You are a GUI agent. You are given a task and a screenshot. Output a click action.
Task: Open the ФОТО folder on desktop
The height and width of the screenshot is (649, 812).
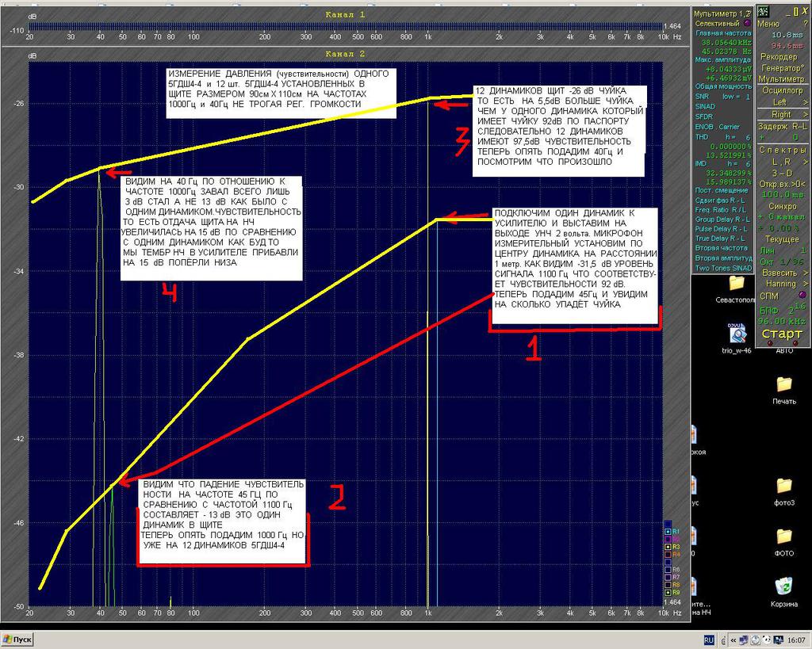click(x=783, y=537)
